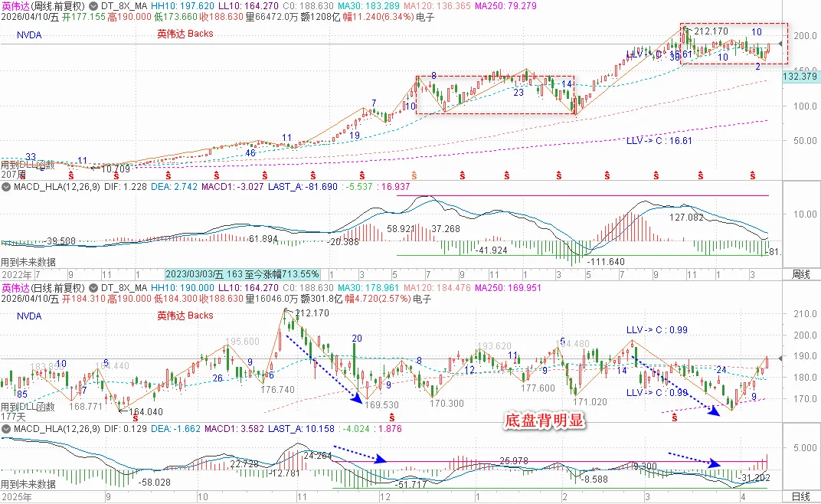Click MA120: 184.476 readout

[x=437, y=288]
